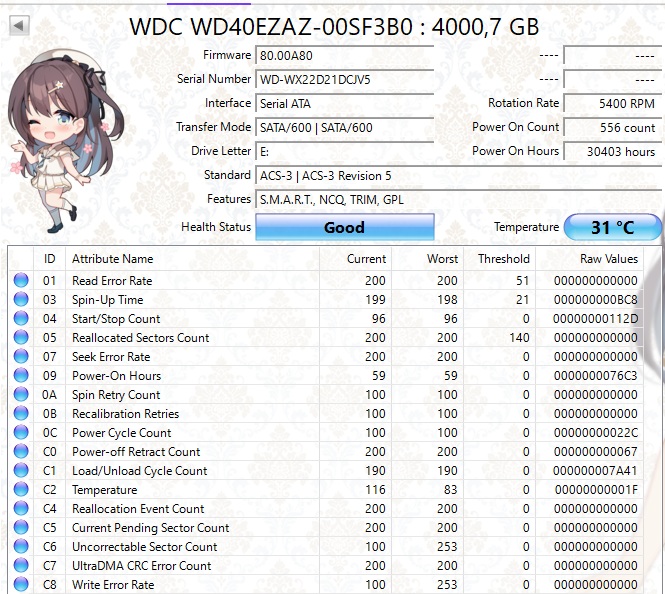The height and width of the screenshot is (594, 665).
Task: Click the Current column header
Action: point(355,259)
